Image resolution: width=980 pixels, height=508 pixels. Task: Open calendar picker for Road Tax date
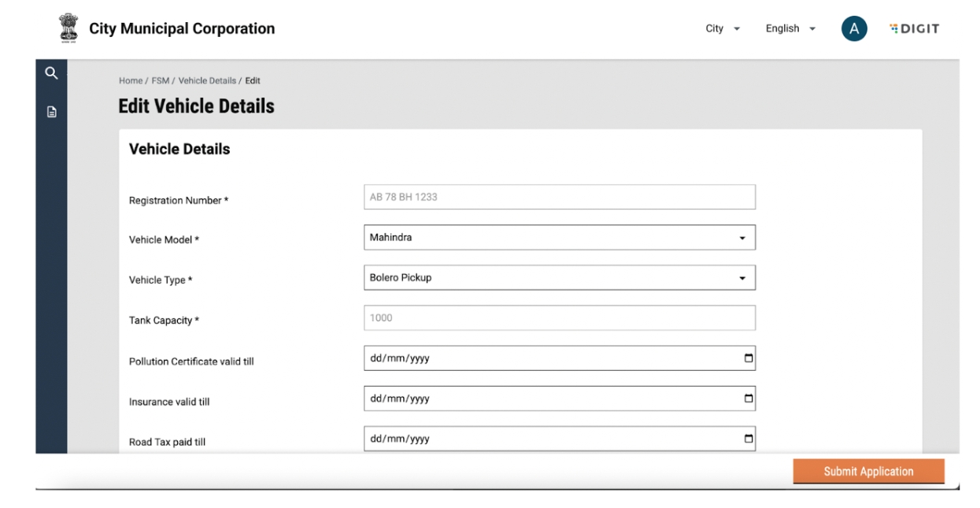(748, 439)
